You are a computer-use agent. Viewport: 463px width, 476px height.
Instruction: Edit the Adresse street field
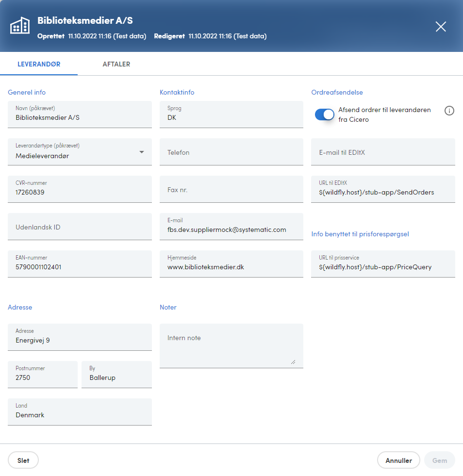[80, 337]
